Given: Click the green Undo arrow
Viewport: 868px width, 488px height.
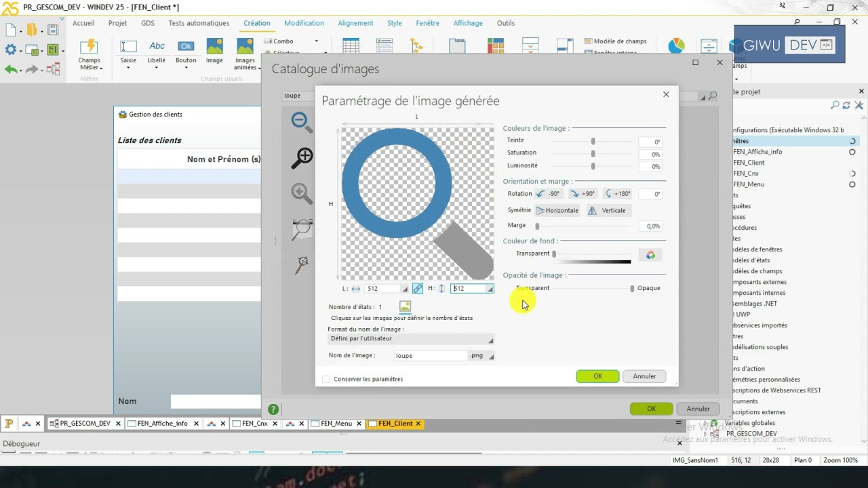Looking at the screenshot, I should [10, 69].
